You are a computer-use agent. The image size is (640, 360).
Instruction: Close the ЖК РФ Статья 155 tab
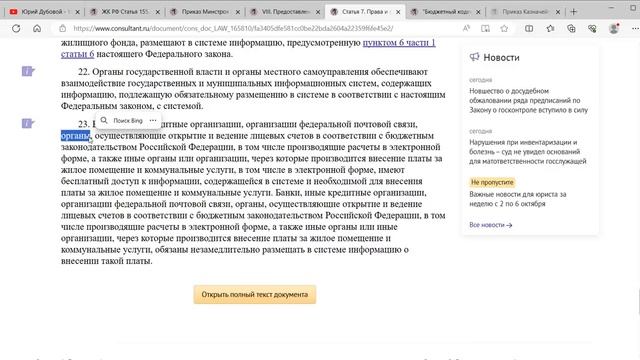pos(158,12)
